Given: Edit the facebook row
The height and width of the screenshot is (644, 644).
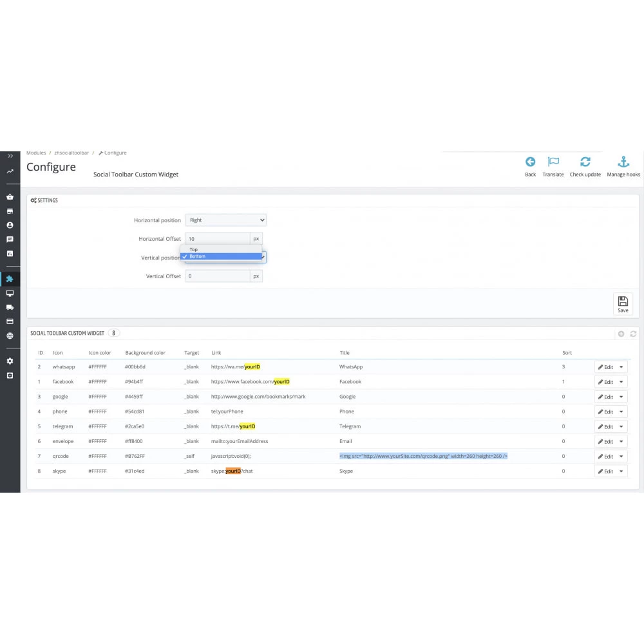Looking at the screenshot, I should click(605, 382).
